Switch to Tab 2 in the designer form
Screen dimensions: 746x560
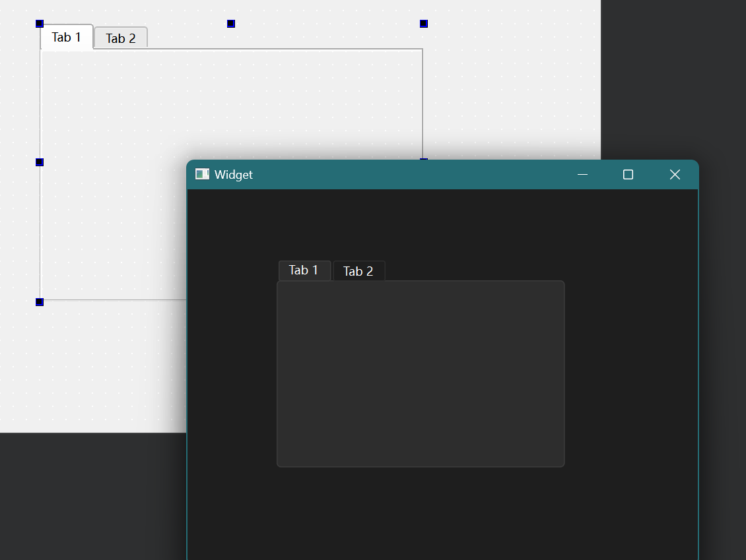pyautogui.click(x=120, y=38)
